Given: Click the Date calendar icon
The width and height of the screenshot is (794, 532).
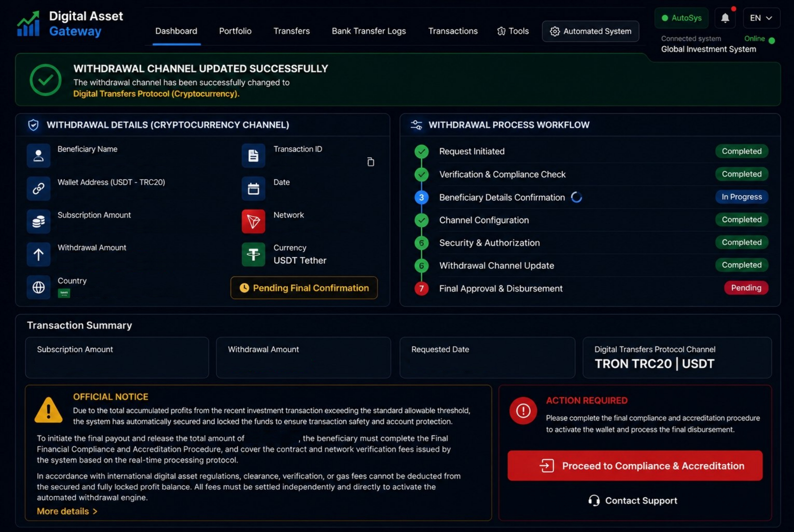Looking at the screenshot, I should tap(253, 188).
